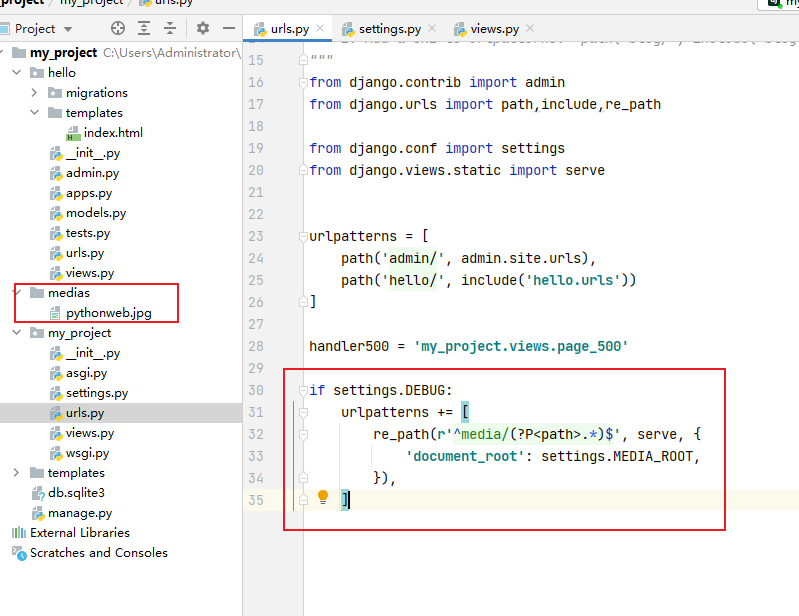Screen dimensions: 799x616
Task: Fold the if settings.DEBUG block at line 30
Action: (303, 390)
